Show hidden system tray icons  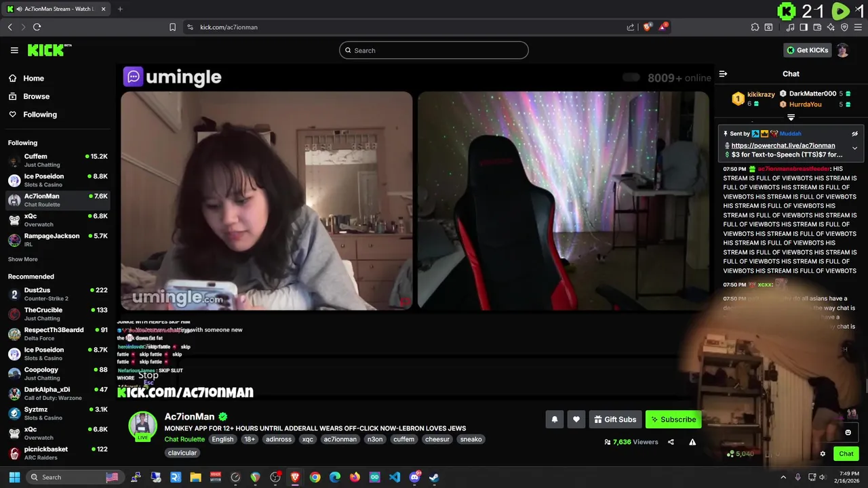coord(783,477)
